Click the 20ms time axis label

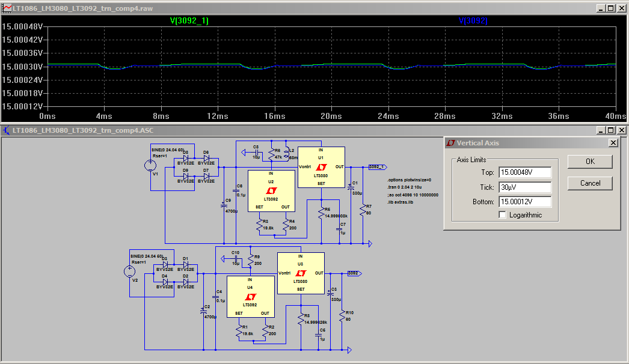[331, 116]
